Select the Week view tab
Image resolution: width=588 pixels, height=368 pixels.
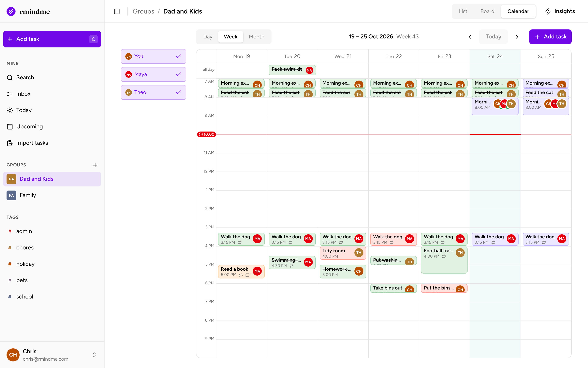pos(230,37)
